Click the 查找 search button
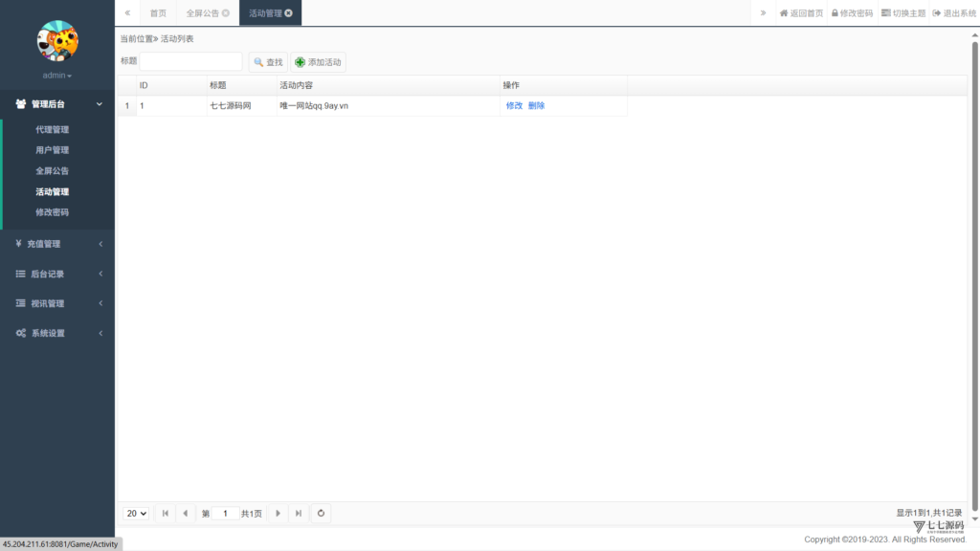 [x=268, y=62]
